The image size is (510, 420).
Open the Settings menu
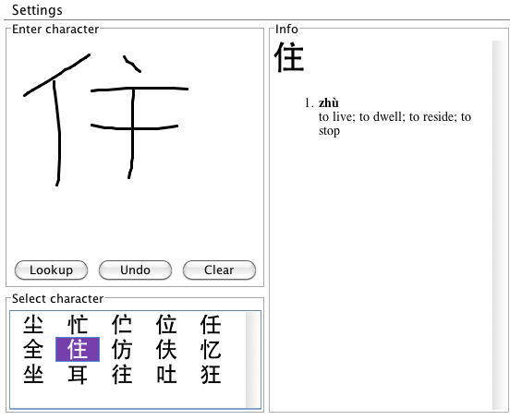pos(37,10)
